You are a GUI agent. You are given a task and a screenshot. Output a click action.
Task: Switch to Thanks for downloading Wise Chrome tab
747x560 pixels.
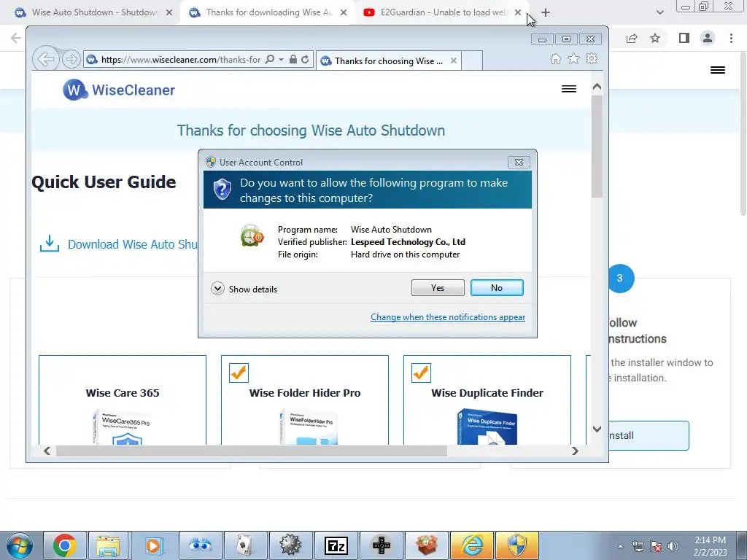click(x=268, y=12)
